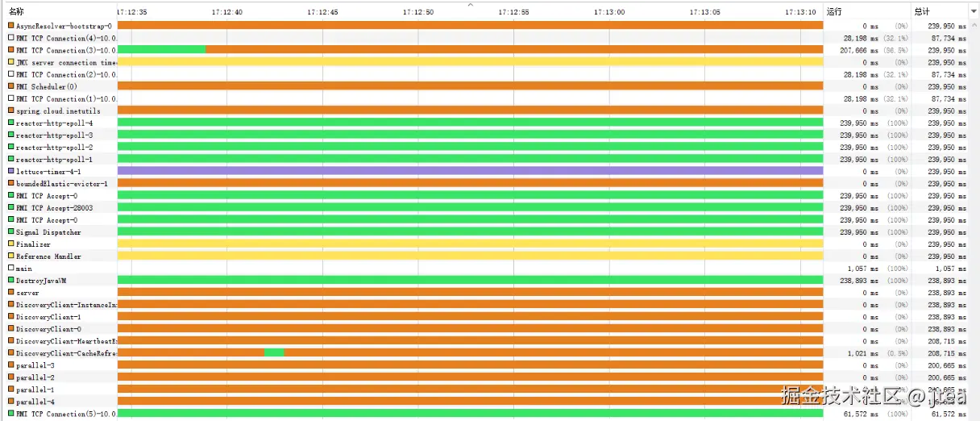980x421 pixels.
Task: Click the 207,666 ms running value
Action: [x=857, y=50]
